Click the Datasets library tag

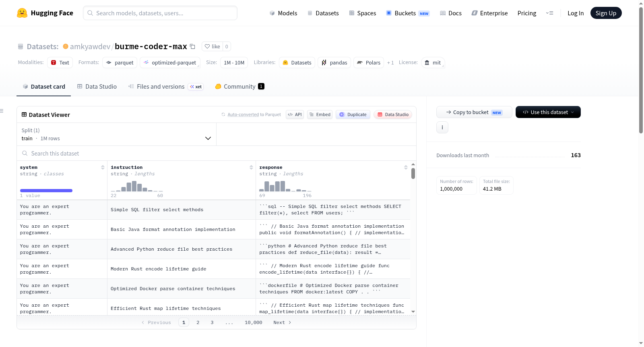[x=297, y=62]
